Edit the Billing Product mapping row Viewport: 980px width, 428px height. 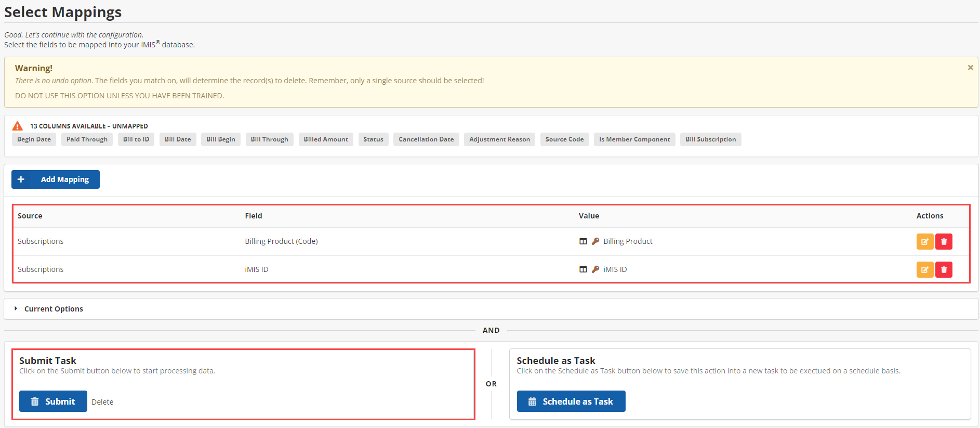[924, 242]
